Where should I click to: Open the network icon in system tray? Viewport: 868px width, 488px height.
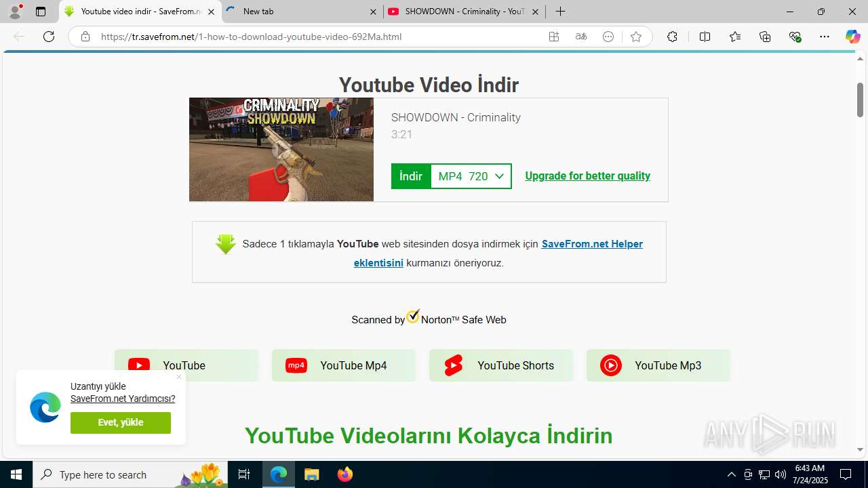(x=764, y=474)
